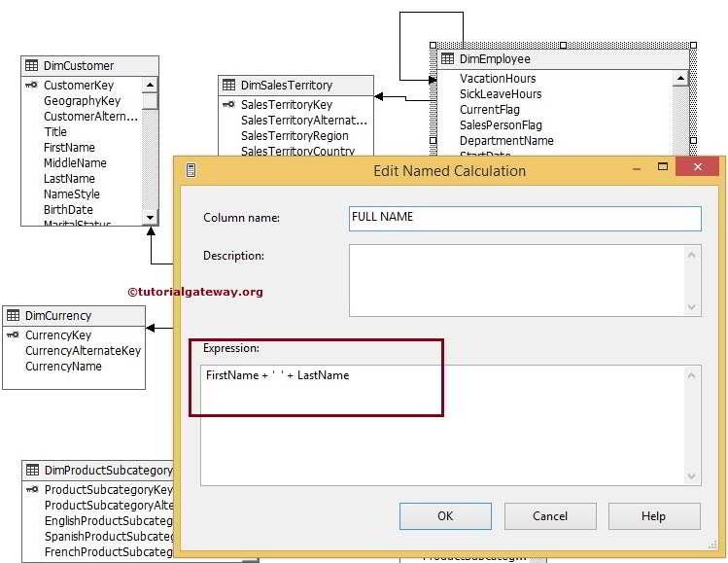Select the EnglishProductSubcateg... column
This screenshot has width=728, height=563.
[x=109, y=521]
